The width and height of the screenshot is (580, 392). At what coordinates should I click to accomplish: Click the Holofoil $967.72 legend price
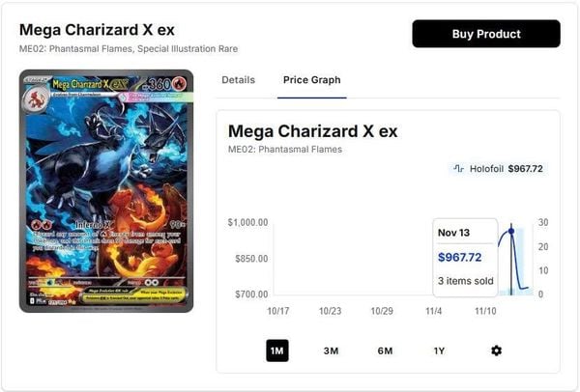point(525,169)
